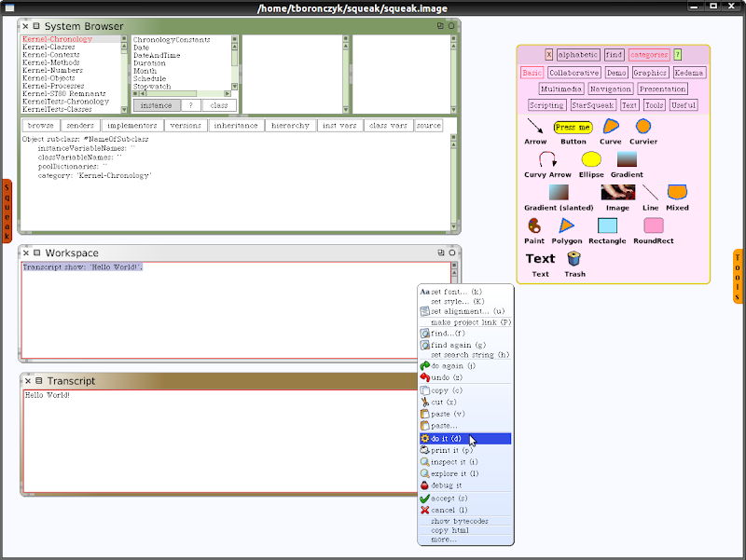The height and width of the screenshot is (560, 746).
Task: Choose 'do it (d)' menu item
Action: 465,438
